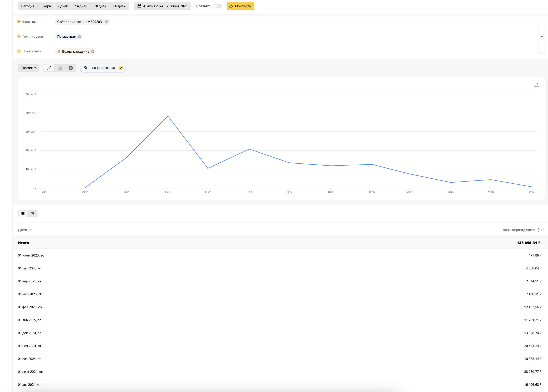Screen dimensions: 548x392
Task: Switch table to flat list view
Action: pos(23,214)
